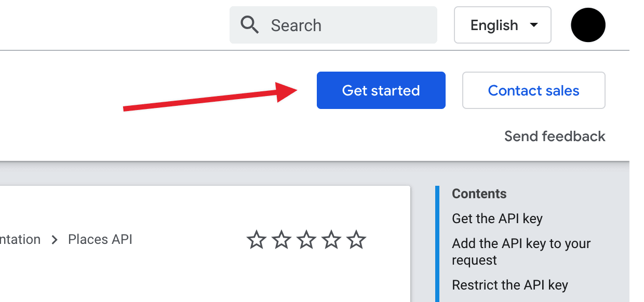Screen dimensions: 644x302
Task: Go to the Places API breadcrumb
Action: (100, 240)
